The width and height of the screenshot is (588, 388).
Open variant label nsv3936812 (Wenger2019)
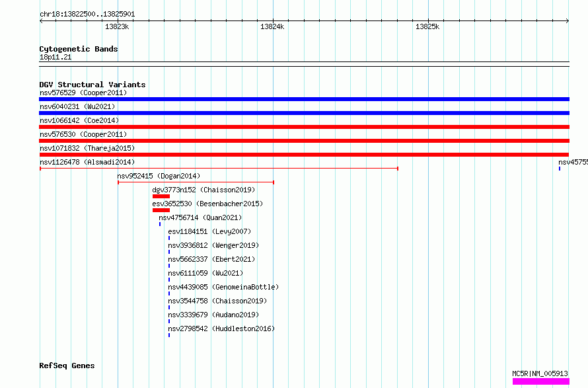213,245
